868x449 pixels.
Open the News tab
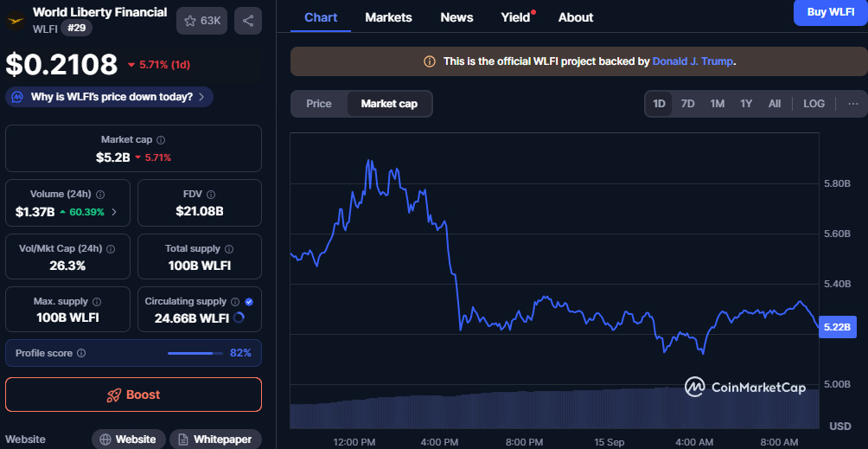456,17
